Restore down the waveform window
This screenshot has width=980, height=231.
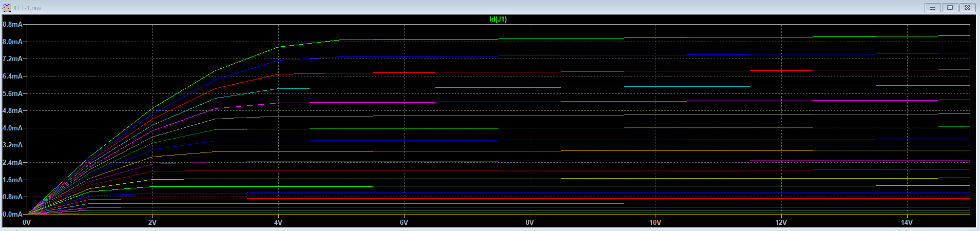coord(950,8)
